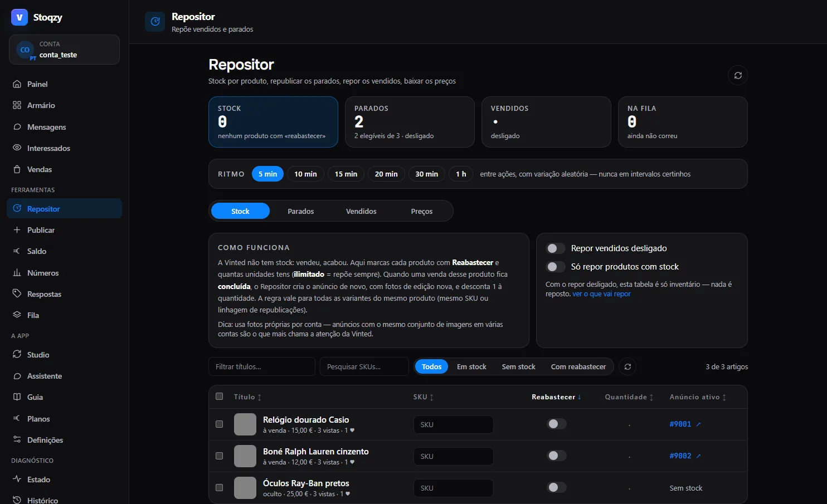Refresh the Repositor page with the top-right icon
The width and height of the screenshot is (827, 504).
point(738,75)
